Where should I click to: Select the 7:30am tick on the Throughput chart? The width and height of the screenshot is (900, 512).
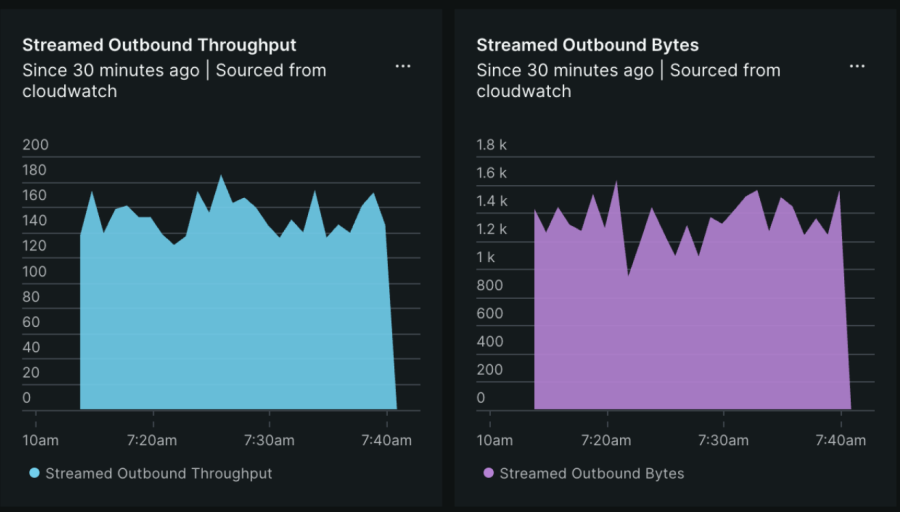tap(269, 440)
